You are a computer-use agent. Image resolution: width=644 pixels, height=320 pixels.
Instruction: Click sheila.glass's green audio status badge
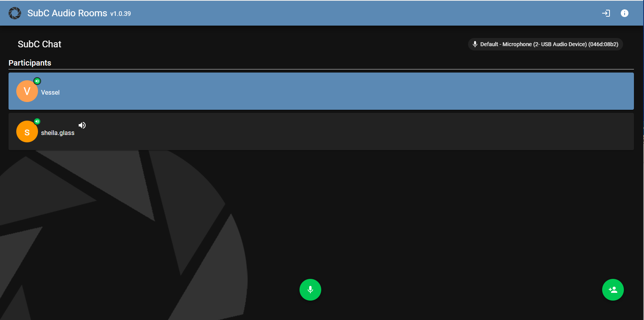(37, 121)
